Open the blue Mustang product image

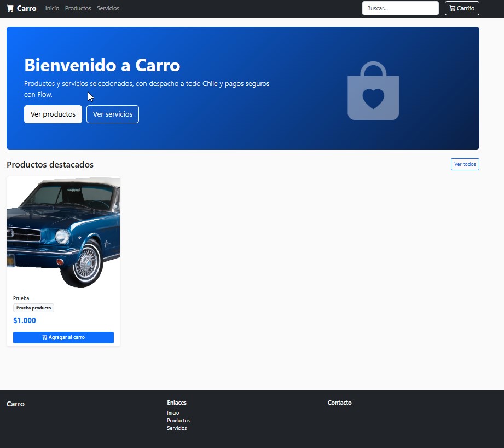click(x=63, y=233)
